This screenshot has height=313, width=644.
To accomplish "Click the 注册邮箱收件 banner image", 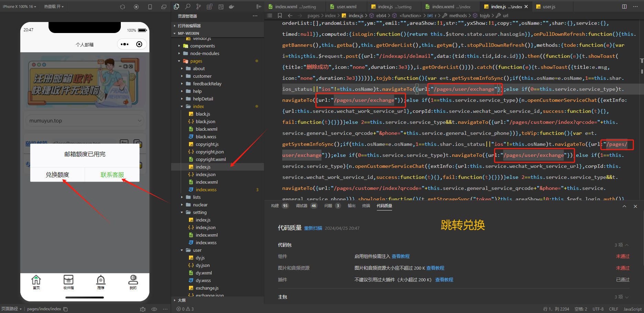I will click(x=85, y=82).
